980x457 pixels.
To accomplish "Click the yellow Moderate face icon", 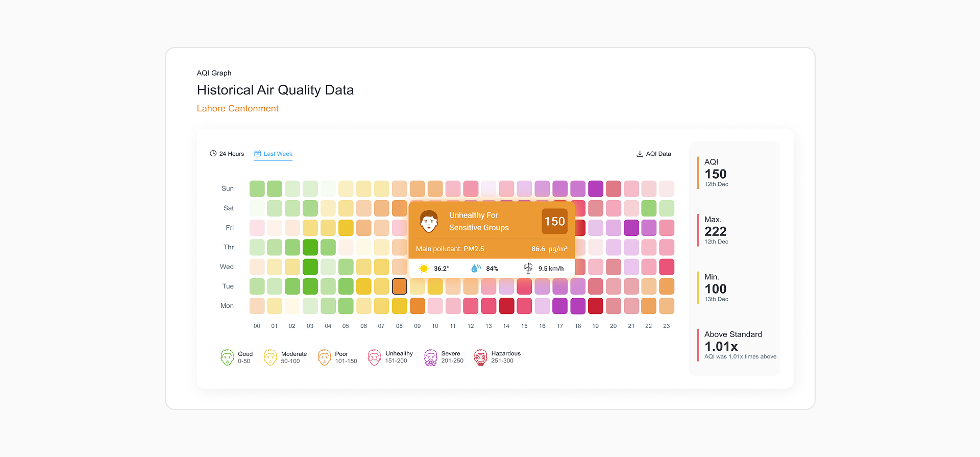I will coord(270,357).
